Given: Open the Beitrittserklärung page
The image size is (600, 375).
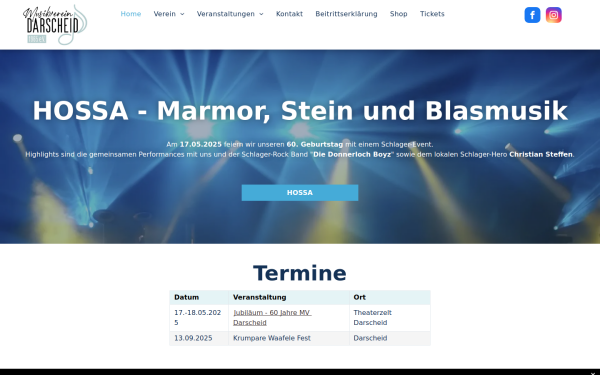Looking at the screenshot, I should click(346, 14).
